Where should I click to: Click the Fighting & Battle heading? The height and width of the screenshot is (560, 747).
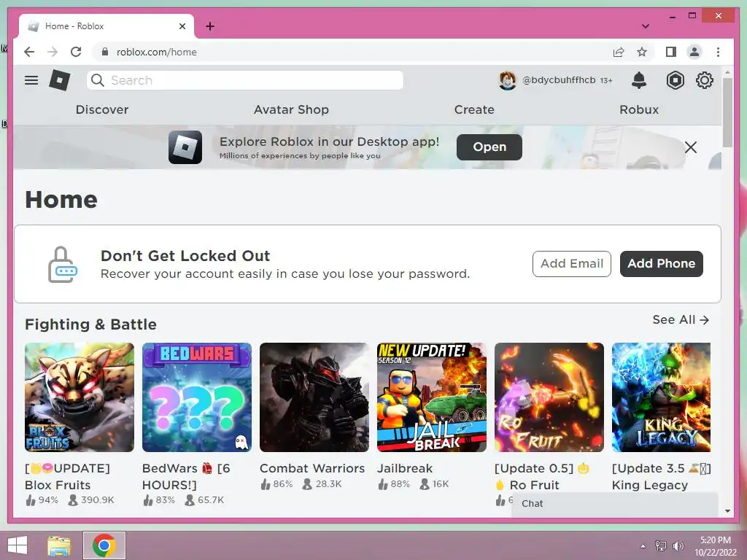point(90,324)
